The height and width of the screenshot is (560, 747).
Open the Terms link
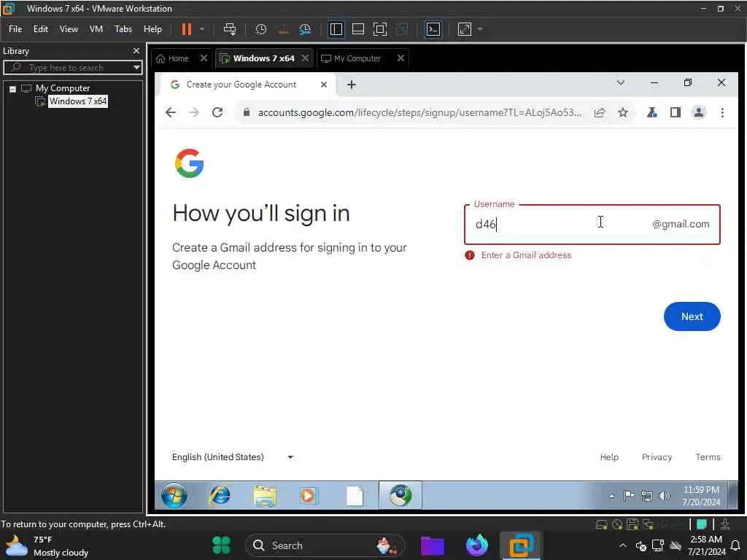(x=708, y=457)
